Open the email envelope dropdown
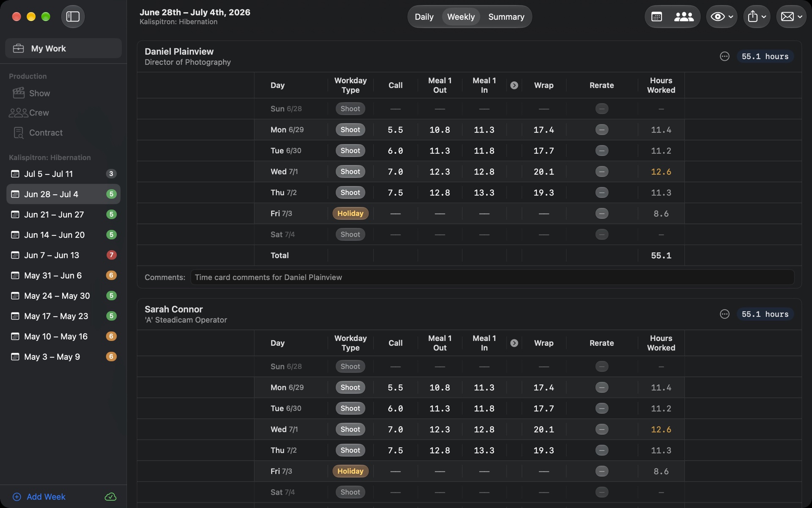The width and height of the screenshot is (812, 508). click(x=791, y=17)
